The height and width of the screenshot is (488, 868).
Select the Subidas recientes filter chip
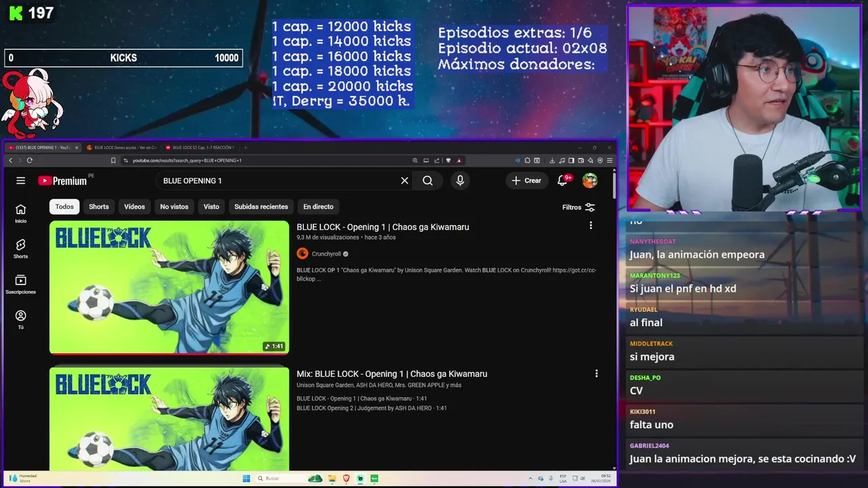(261, 207)
